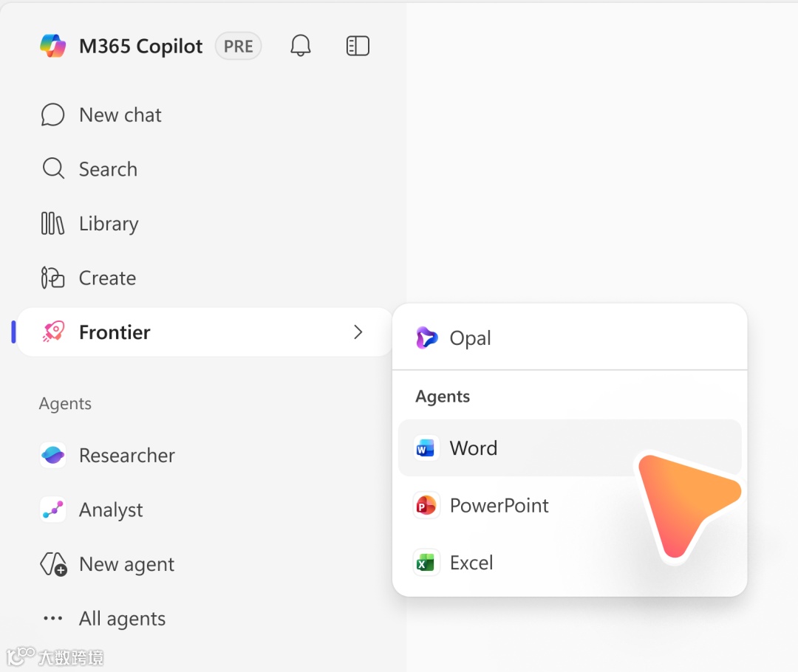Collapse the sidebar using the panel icon
Viewport: 798px width, 672px height.
tap(358, 46)
